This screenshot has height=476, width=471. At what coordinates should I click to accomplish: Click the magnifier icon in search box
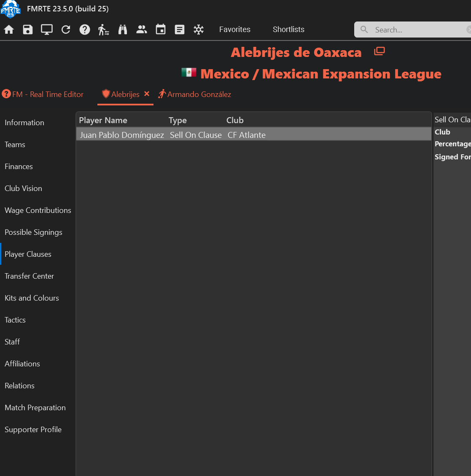(x=364, y=30)
